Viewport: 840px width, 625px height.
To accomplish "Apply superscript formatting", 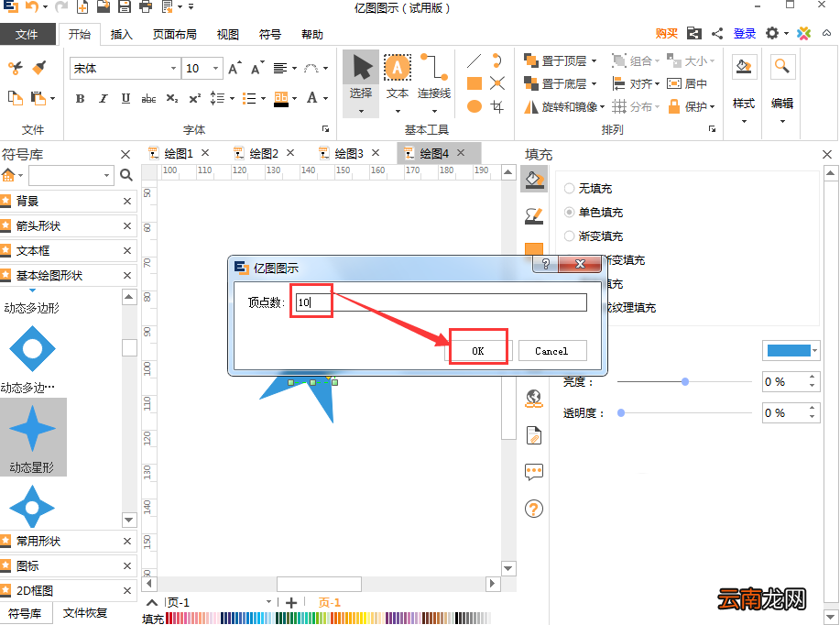I will click(194, 99).
